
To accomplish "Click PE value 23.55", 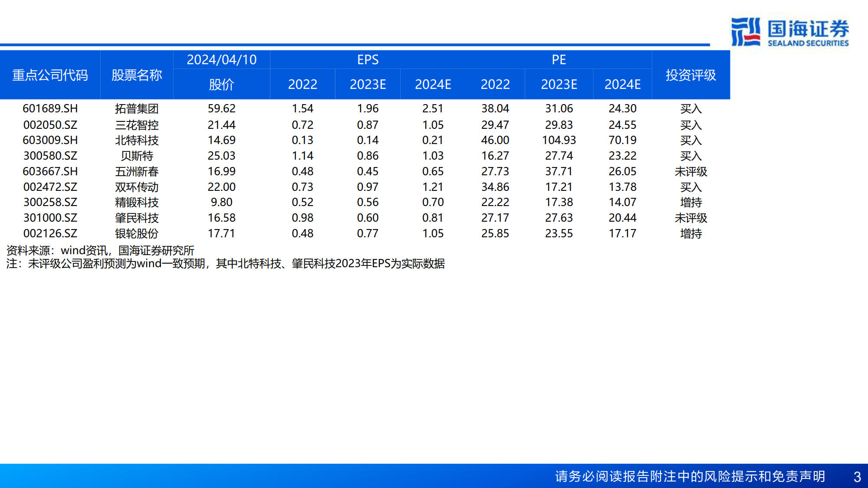I will click(559, 233).
